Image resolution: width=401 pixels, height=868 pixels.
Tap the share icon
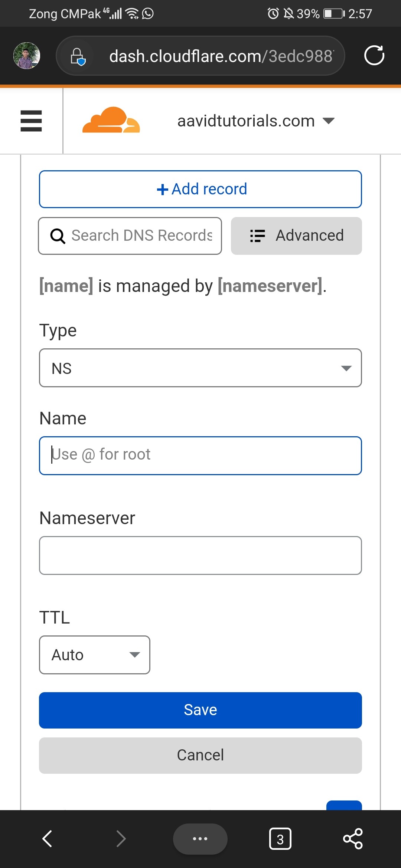coord(353,838)
